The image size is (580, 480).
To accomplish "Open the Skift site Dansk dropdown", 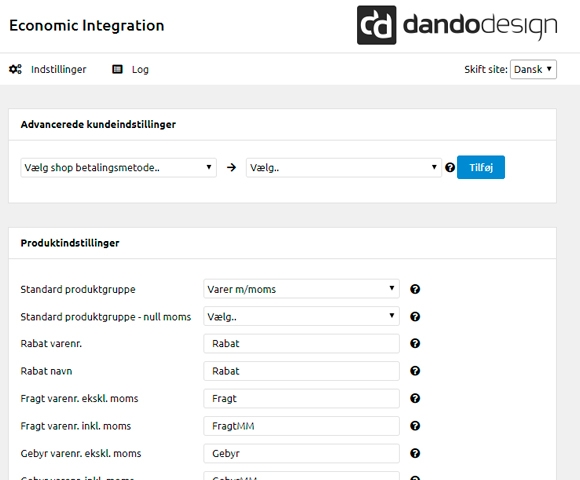I will click(x=533, y=69).
